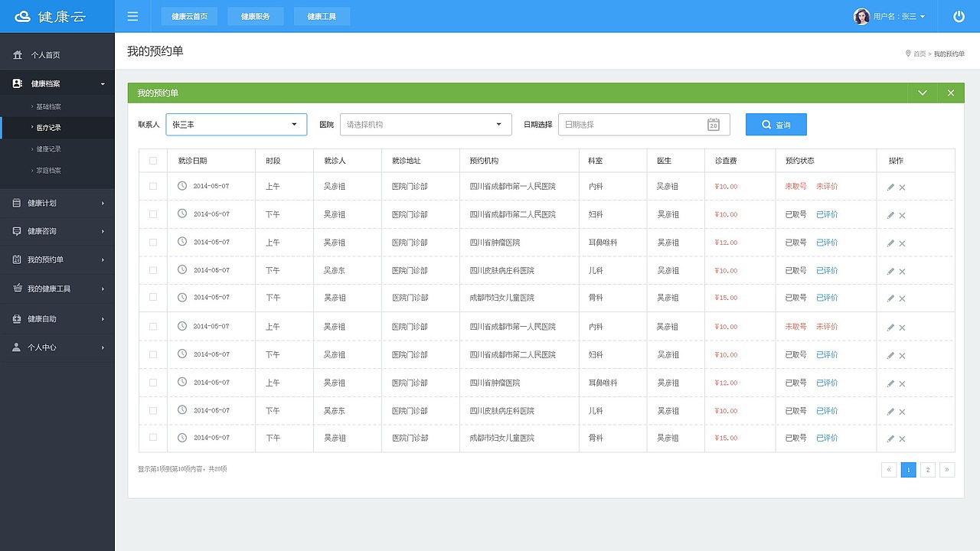The height and width of the screenshot is (551, 980).
Task: Open the calendar icon in the date field
Action: point(714,124)
